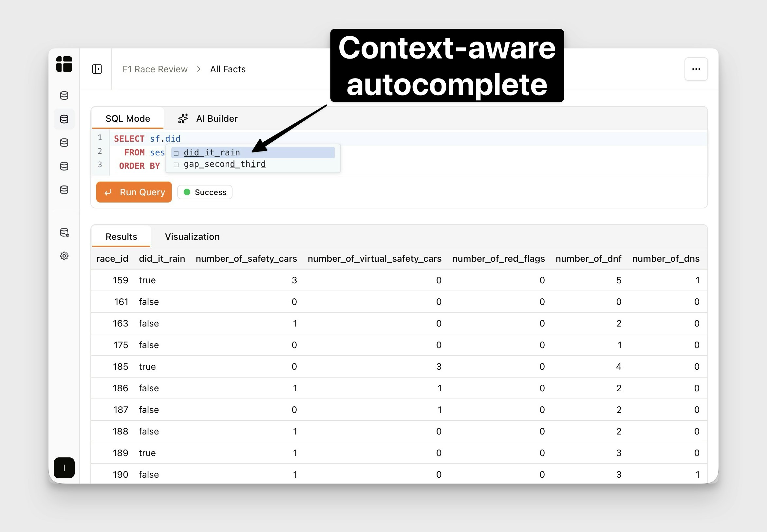Toggle the first database icon in sidebar
The image size is (767, 532).
pos(64,96)
